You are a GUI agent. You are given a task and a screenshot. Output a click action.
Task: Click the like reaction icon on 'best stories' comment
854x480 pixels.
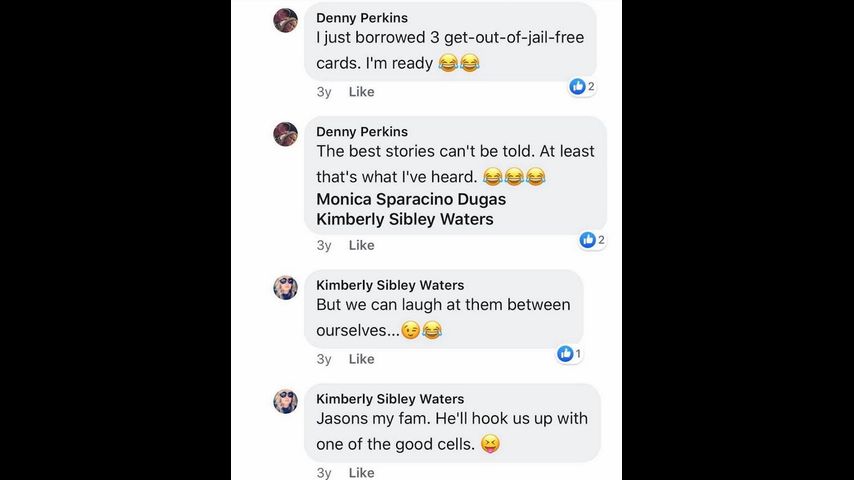click(x=588, y=240)
